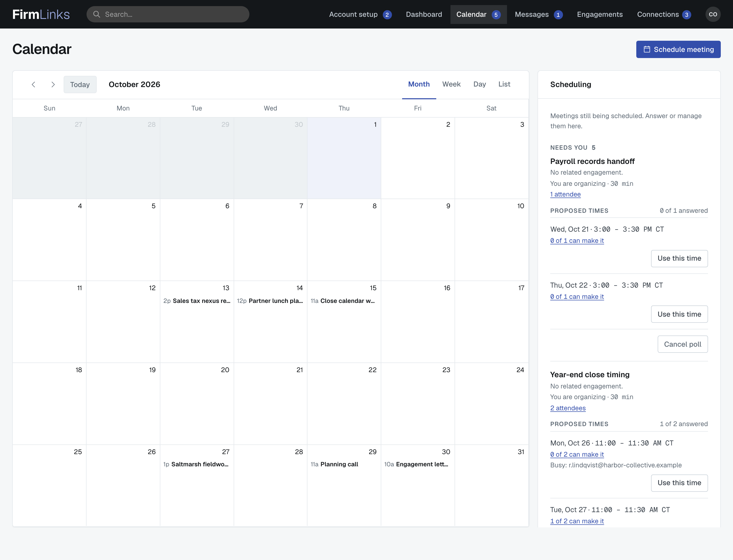Click the Connections badge showing 3
Image resolution: width=733 pixels, height=560 pixels.
coord(686,15)
